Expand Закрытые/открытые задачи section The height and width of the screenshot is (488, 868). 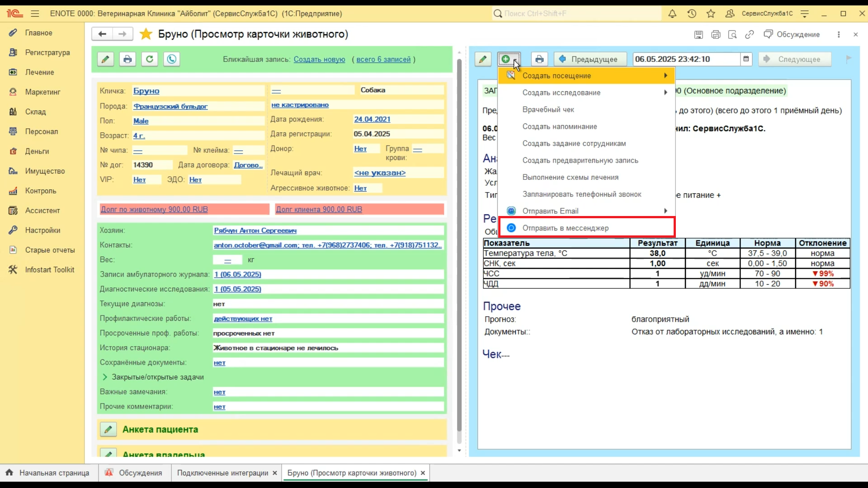104,377
